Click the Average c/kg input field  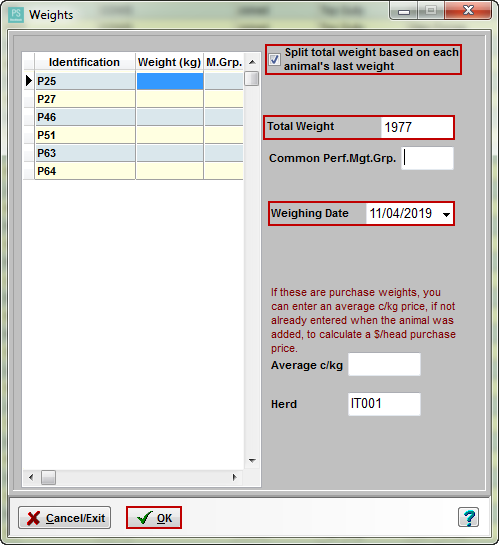coord(384,365)
